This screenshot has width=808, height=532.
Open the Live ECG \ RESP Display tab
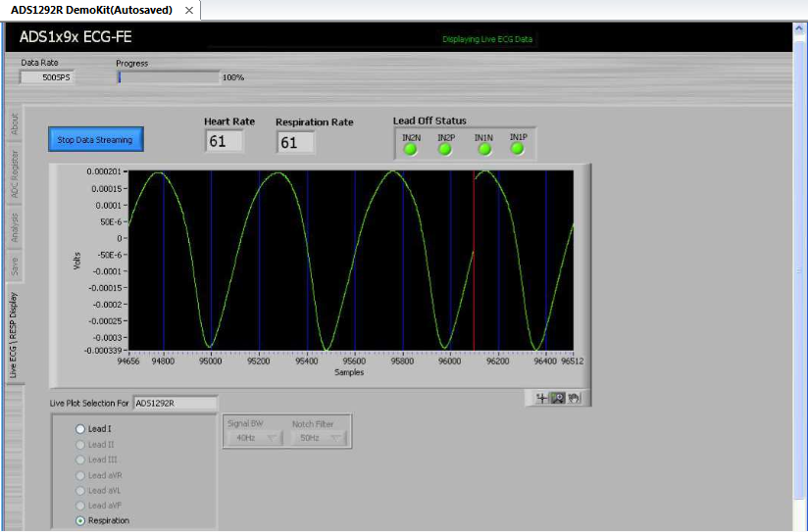coord(14,335)
